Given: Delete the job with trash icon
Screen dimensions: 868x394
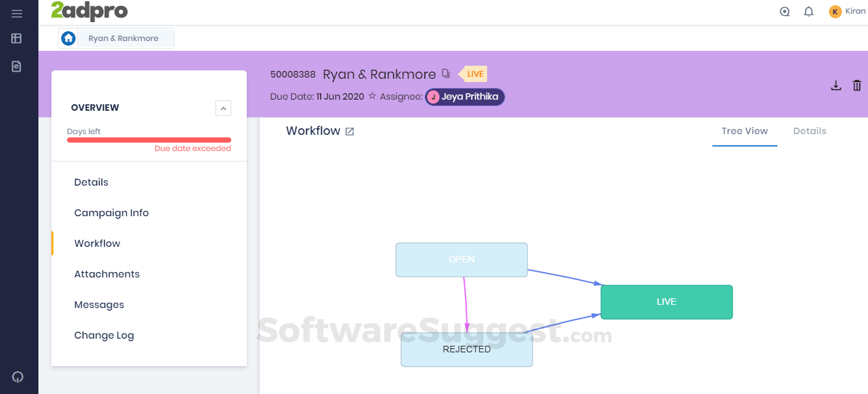Looking at the screenshot, I should [857, 85].
